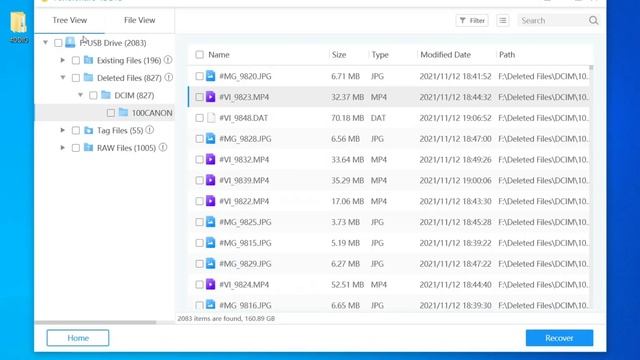Sort by the Type column header
The image size is (640, 360).
click(380, 55)
